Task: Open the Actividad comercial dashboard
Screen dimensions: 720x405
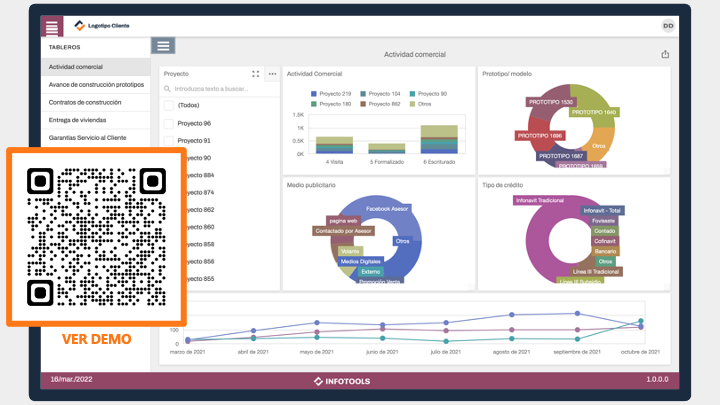Action: tap(96, 67)
